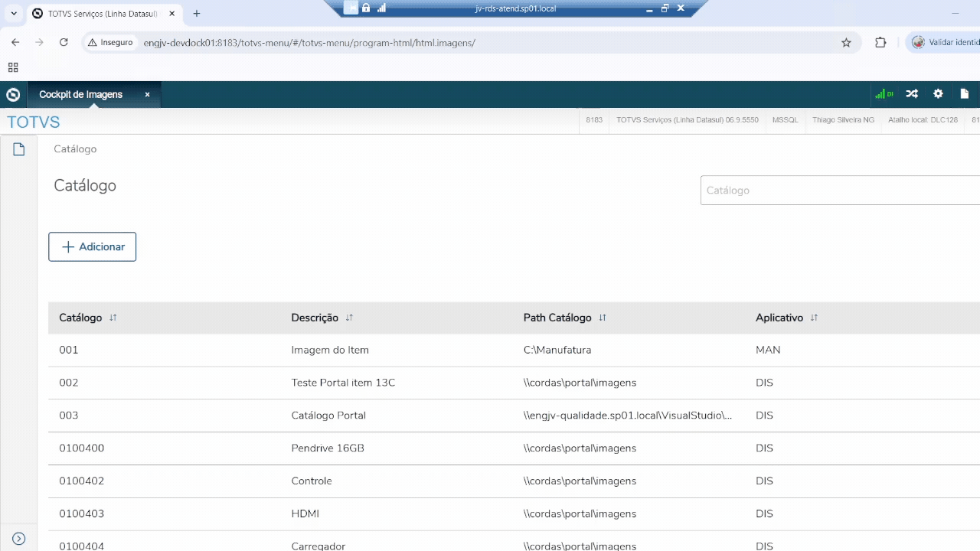Select catalog row 001
The width and height of the screenshot is (980, 551).
point(514,350)
